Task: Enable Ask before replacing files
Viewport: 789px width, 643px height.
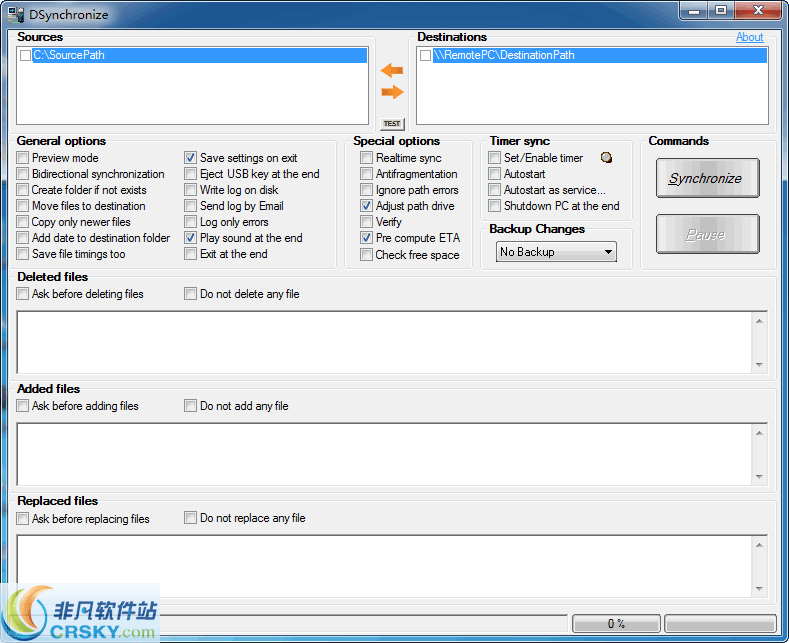Action: click(23, 519)
